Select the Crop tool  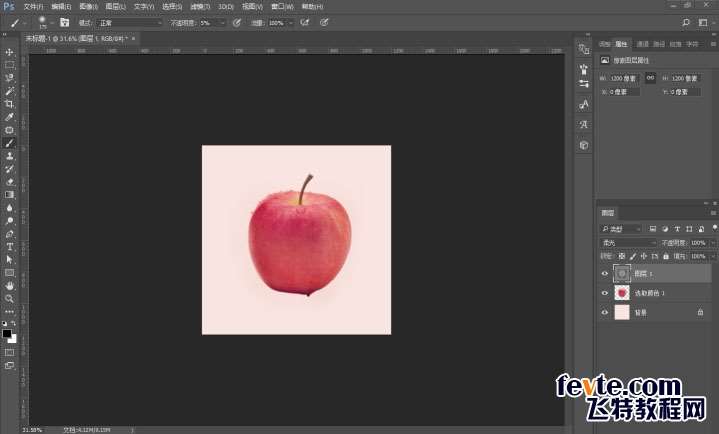coord(9,104)
